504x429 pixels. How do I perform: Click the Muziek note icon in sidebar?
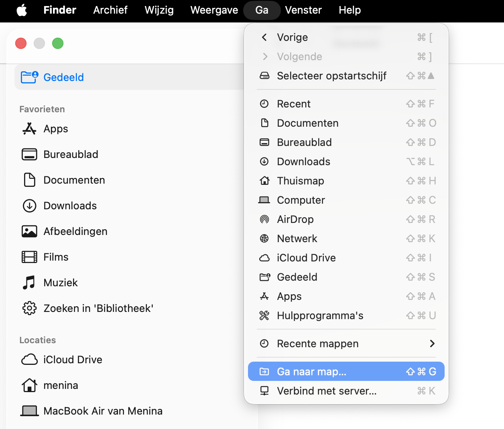29,283
